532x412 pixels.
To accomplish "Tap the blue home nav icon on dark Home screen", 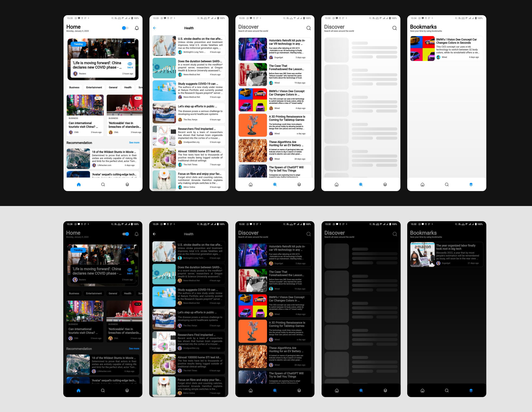I will coord(78,391).
